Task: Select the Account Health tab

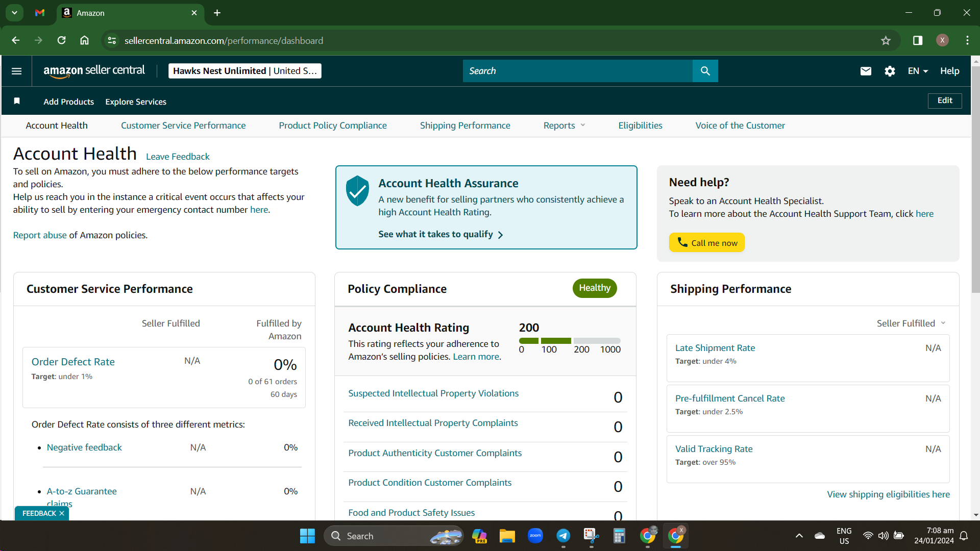Action: 57,126
